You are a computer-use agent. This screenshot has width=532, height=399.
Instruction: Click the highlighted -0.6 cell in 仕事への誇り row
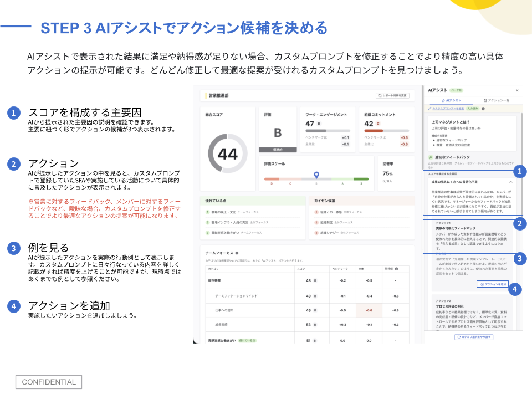pyautogui.click(x=369, y=310)
